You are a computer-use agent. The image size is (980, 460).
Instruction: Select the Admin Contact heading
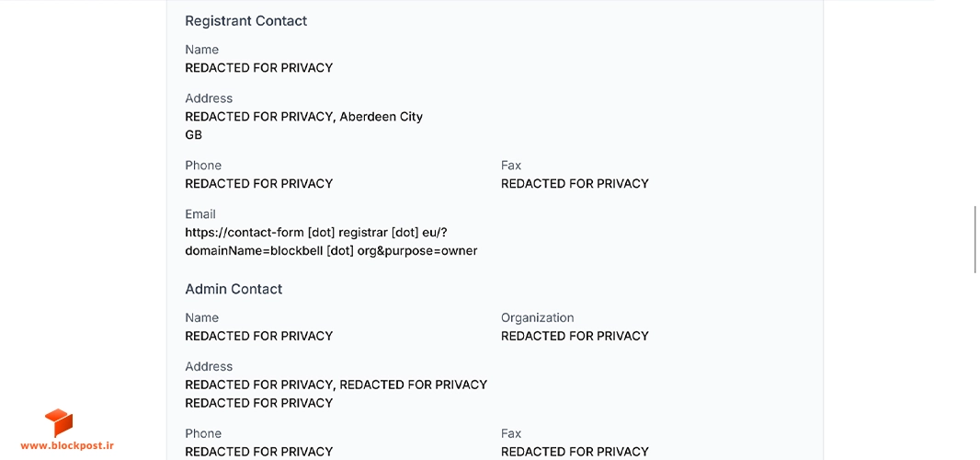234,289
